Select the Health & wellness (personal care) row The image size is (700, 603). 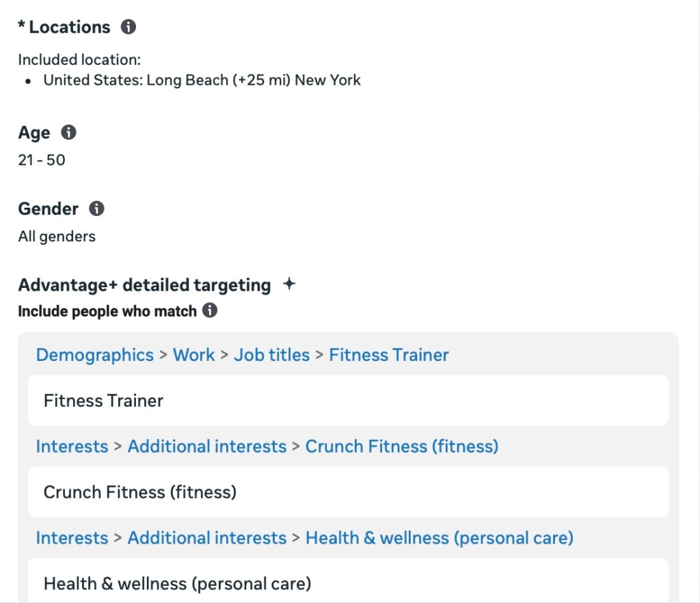(x=348, y=583)
